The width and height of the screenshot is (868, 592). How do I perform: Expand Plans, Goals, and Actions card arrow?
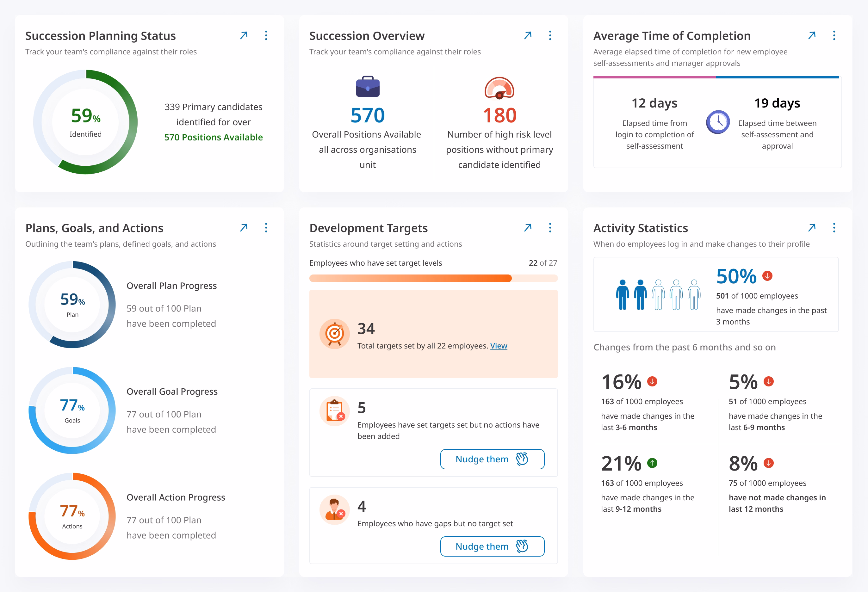pyautogui.click(x=244, y=227)
